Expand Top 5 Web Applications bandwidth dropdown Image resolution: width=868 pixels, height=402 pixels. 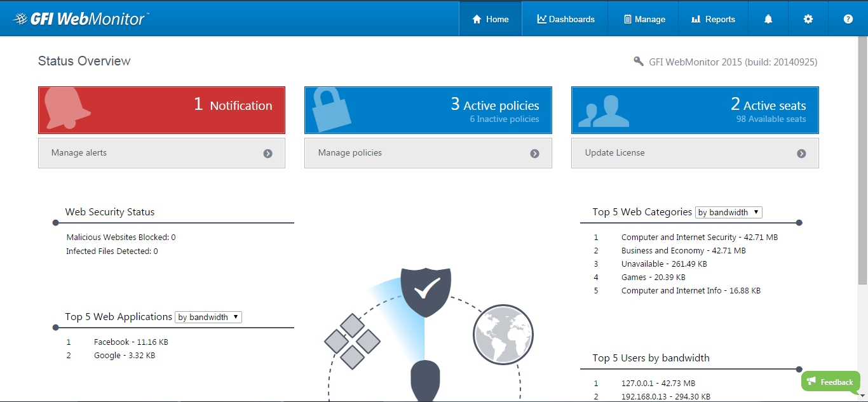click(208, 317)
